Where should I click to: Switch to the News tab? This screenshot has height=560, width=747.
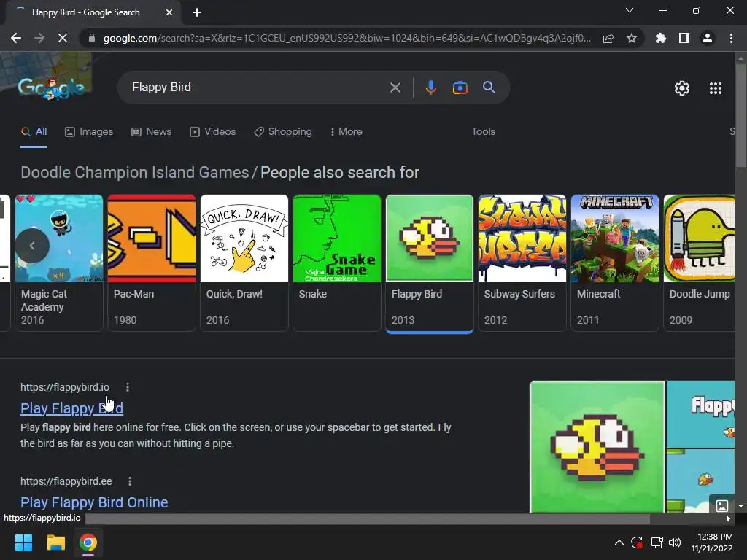151,132
